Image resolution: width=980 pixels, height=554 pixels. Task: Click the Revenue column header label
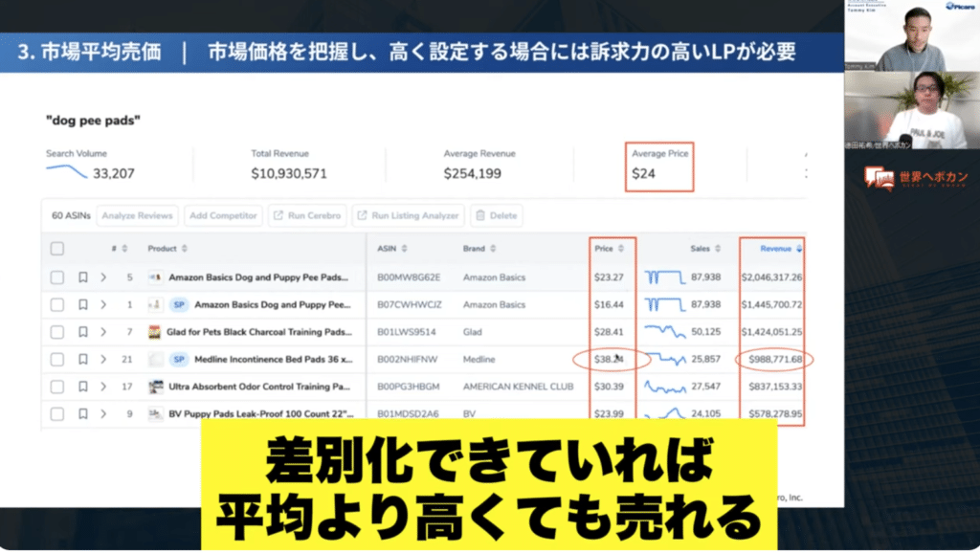(775, 249)
